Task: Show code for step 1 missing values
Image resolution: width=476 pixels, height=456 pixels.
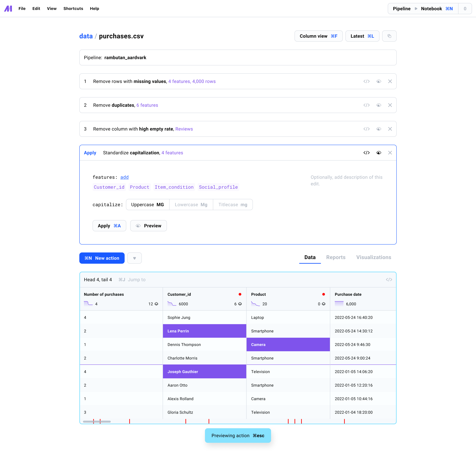Action: 366,81
